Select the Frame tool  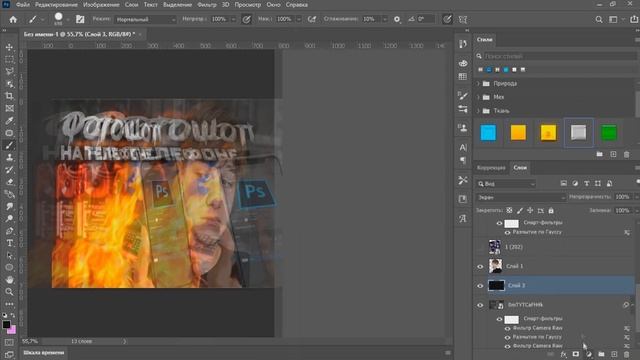[x=9, y=109]
